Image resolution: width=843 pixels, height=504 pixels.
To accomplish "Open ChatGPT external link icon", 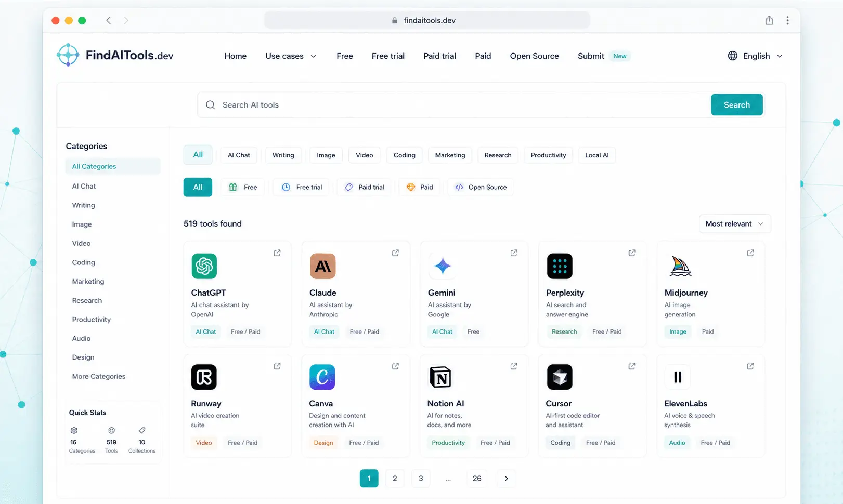I will pyautogui.click(x=277, y=253).
